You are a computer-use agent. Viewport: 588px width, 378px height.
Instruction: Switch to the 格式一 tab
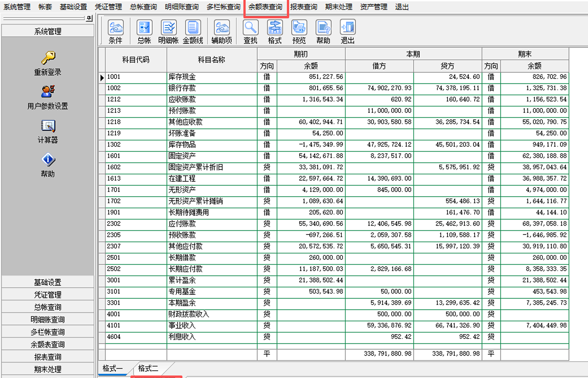click(113, 368)
